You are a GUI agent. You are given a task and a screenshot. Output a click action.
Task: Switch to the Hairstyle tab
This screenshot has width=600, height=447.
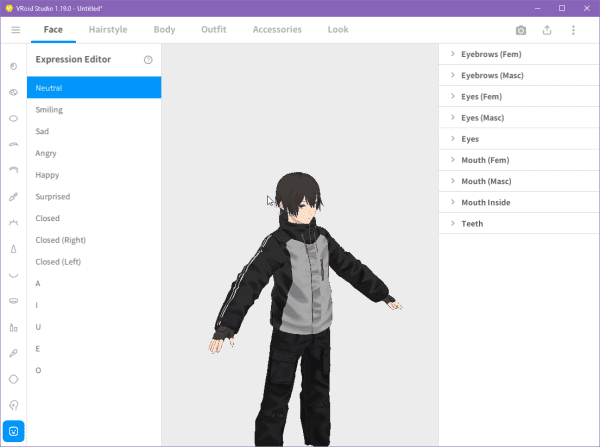[108, 29]
